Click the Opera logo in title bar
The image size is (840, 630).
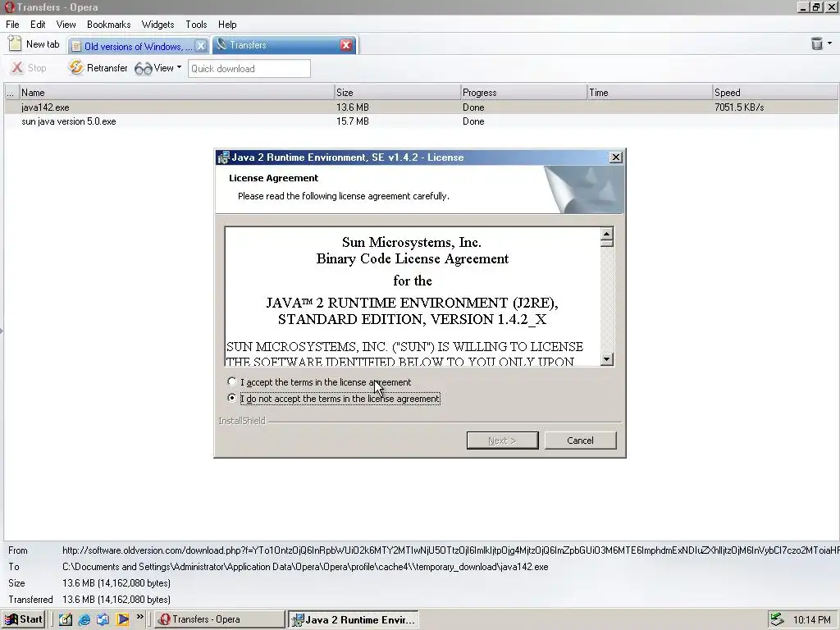pyautogui.click(x=9, y=7)
